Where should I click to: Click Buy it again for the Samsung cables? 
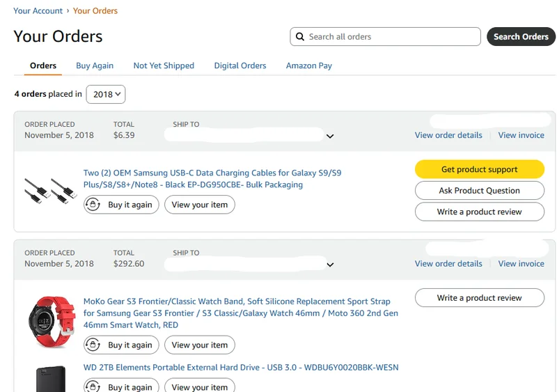(121, 205)
